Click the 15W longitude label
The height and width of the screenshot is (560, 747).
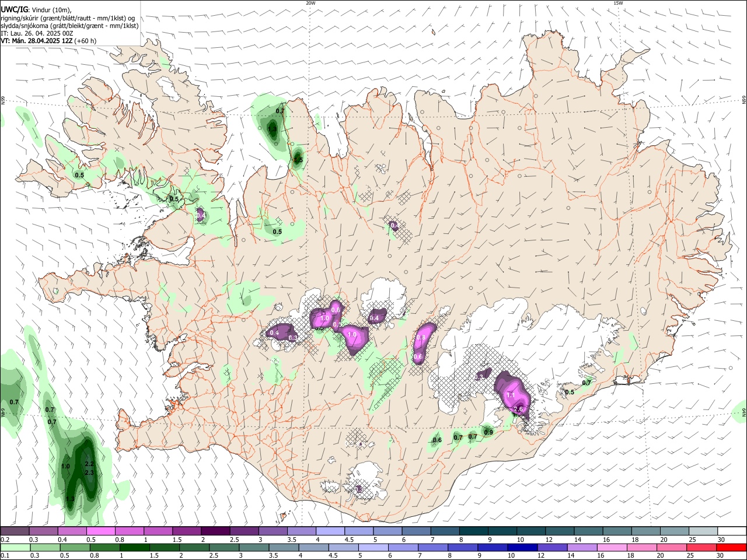(x=618, y=3)
